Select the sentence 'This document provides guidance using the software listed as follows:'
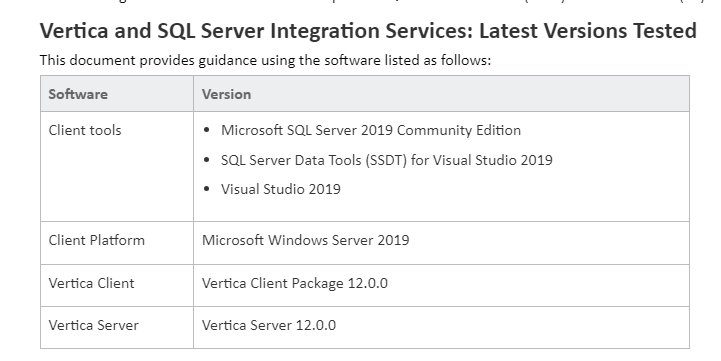Image resolution: width=721 pixels, height=361 pixels. tap(265, 60)
